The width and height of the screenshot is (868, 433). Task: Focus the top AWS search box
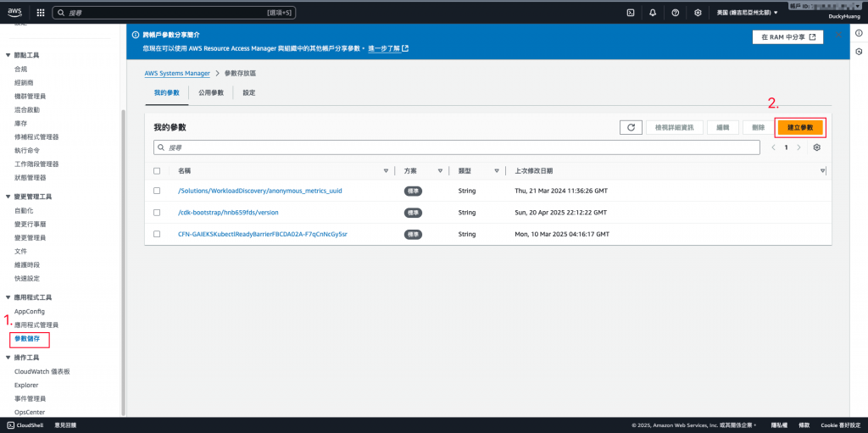click(x=174, y=12)
